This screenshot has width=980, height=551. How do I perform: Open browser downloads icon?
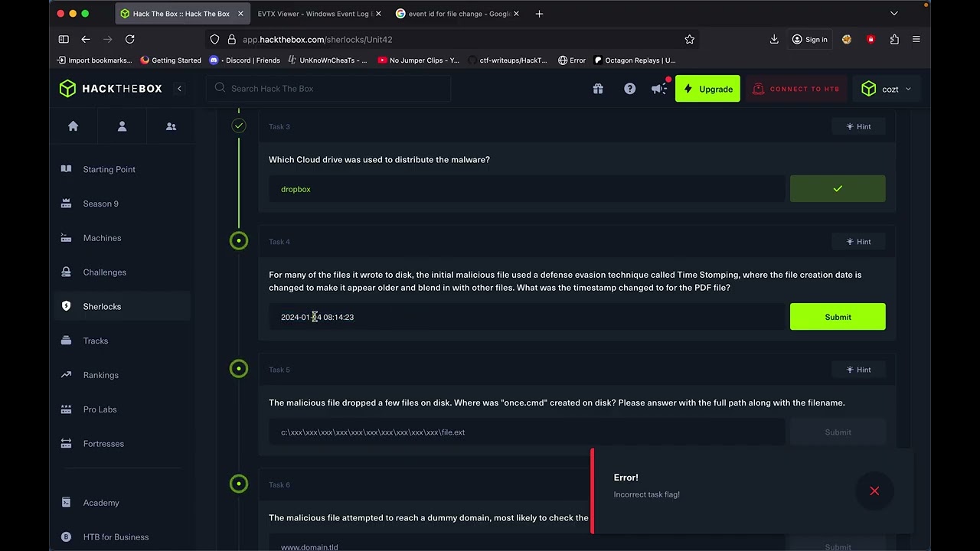coord(774,39)
